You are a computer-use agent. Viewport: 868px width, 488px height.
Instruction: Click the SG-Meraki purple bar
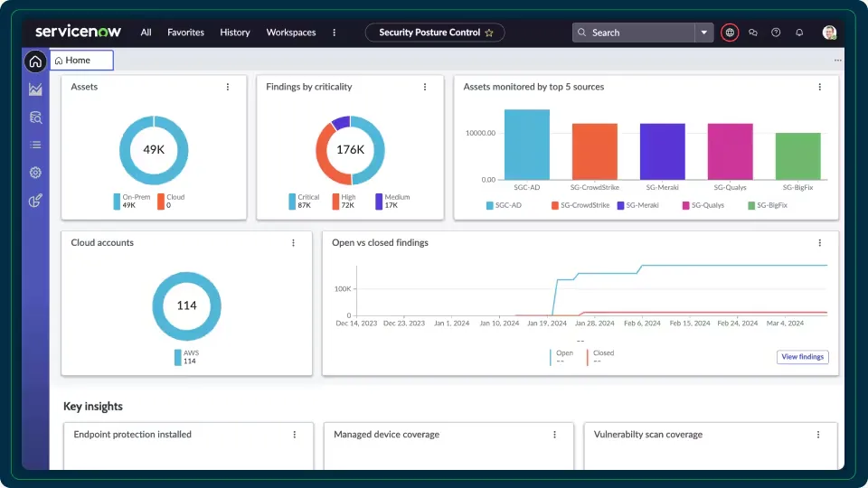(x=662, y=152)
